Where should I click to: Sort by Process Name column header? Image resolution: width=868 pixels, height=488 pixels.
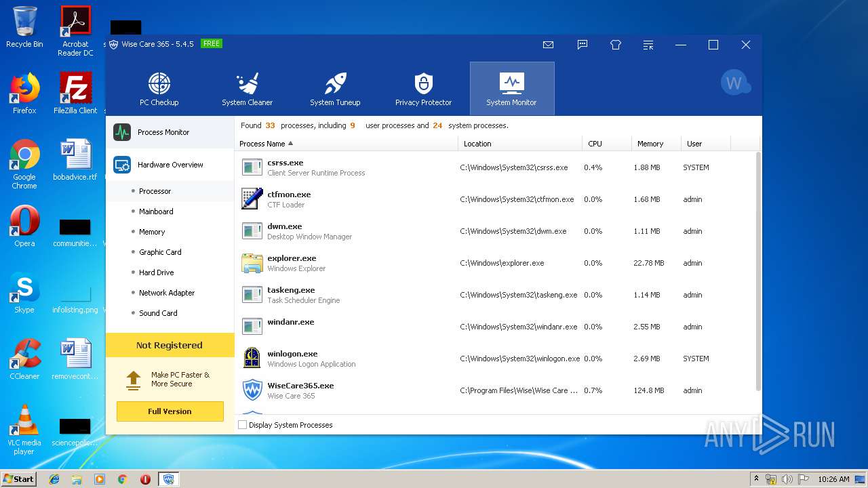coord(347,144)
